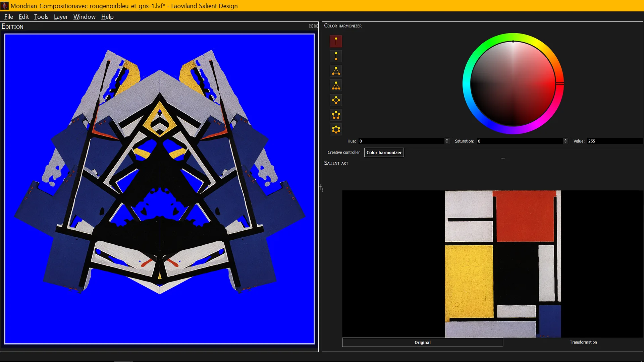This screenshot has height=362, width=644.
Task: Select the split-complementary harmony icon
Action: click(x=336, y=85)
